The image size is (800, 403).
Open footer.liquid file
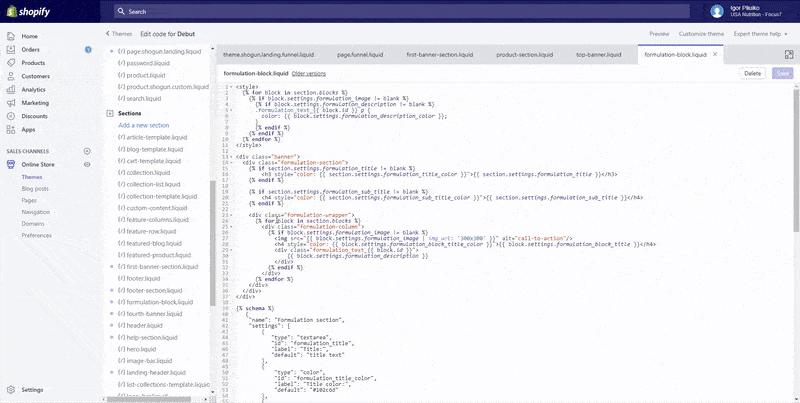pos(139,279)
